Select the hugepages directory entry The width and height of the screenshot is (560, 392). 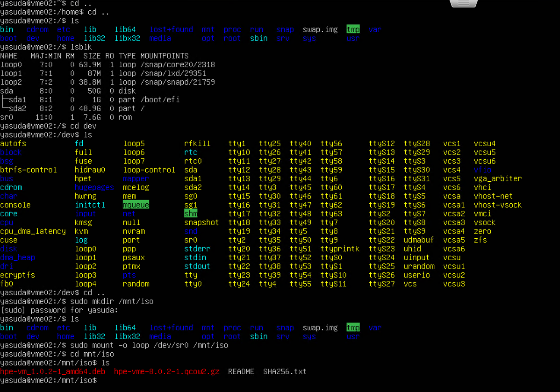coord(94,187)
